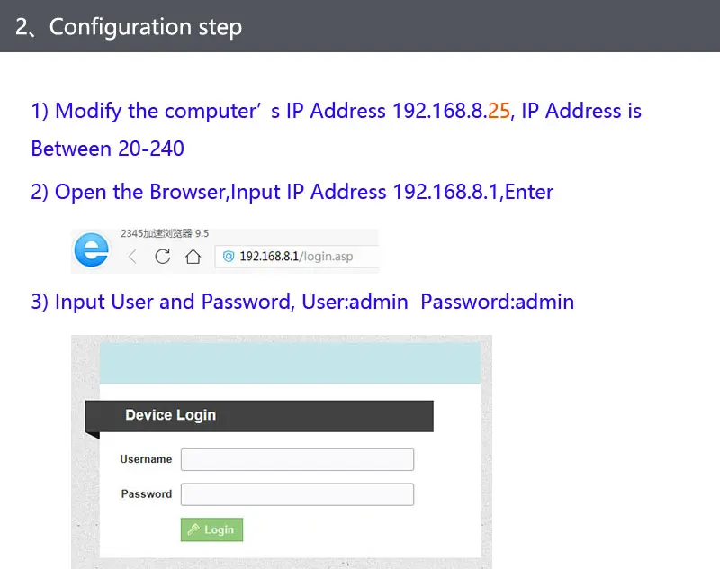The height and width of the screenshot is (588, 720).
Task: Click the '2、Configuration step' heading bar
Action: click(x=360, y=26)
